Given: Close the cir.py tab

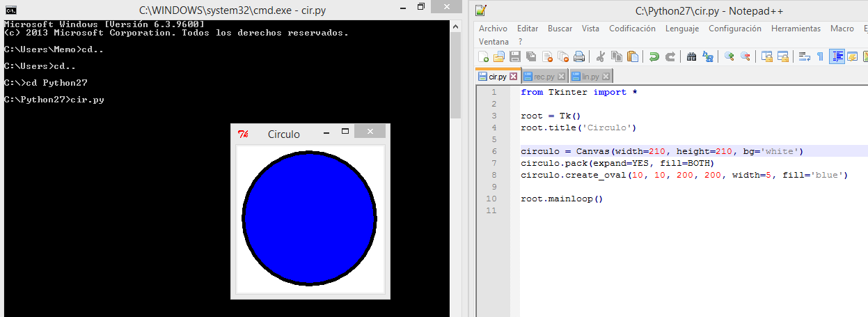Looking at the screenshot, I should pos(514,77).
